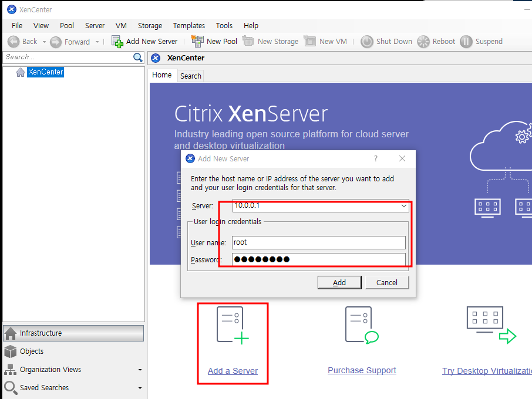Click the help question mark in dialog
The width and height of the screenshot is (532, 399).
pyautogui.click(x=376, y=158)
